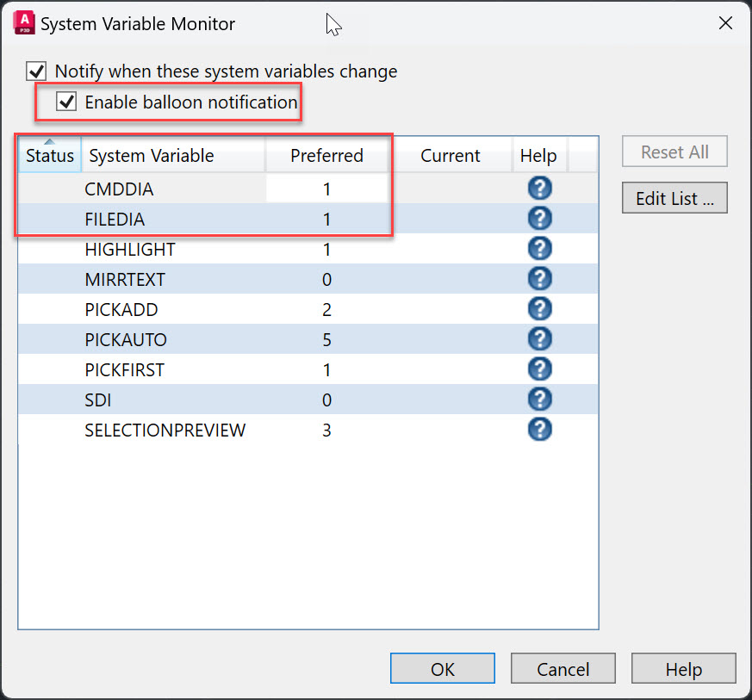Edit the Preferred value for CMDDIA
The image size is (752, 700).
(326, 188)
